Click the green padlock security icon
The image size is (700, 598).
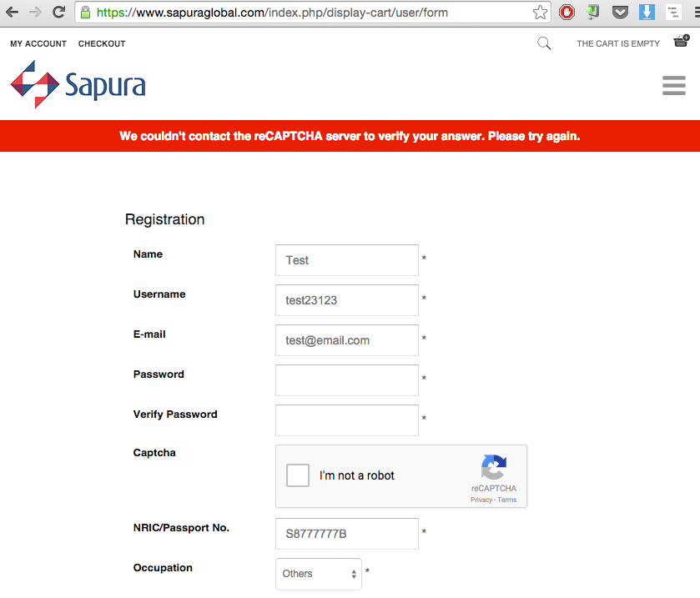85,13
